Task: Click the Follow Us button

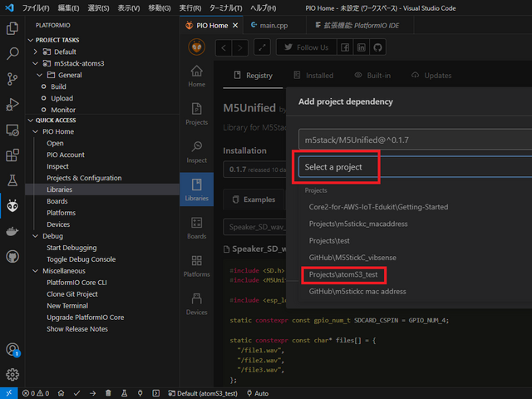Action: click(x=307, y=47)
